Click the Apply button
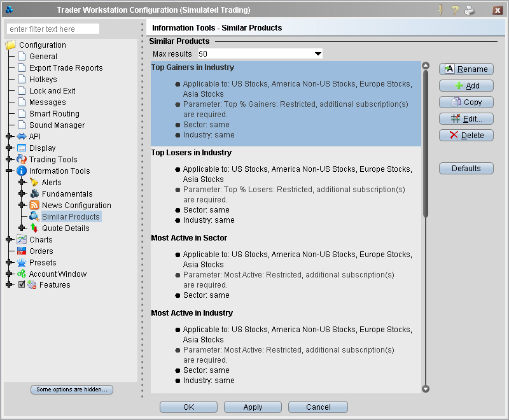Viewport: 509px width, 420px height. (253, 407)
